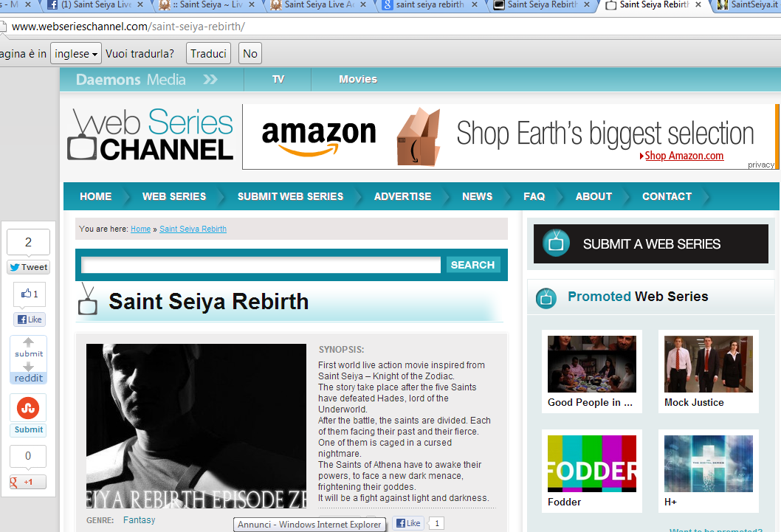Click the StumbleUpon Submit button

pos(28,429)
